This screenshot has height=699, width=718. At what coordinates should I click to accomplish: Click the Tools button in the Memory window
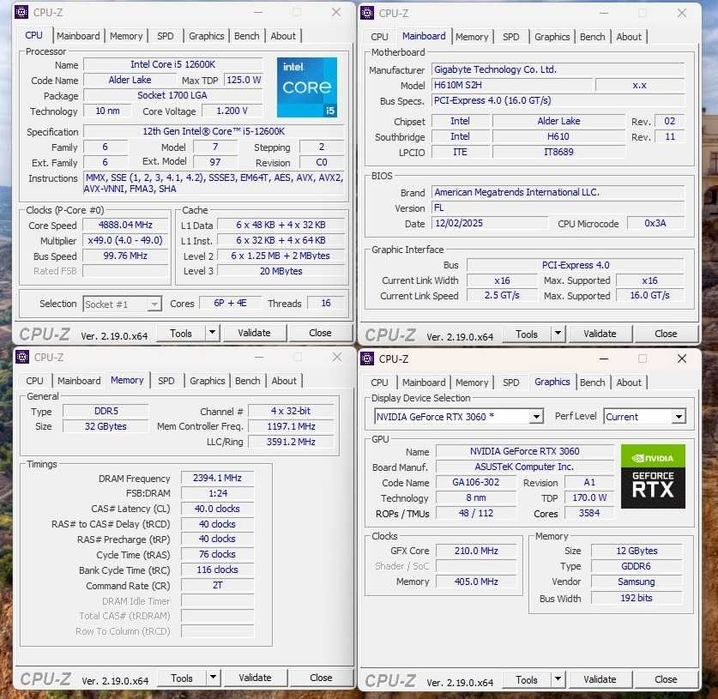pos(182,677)
